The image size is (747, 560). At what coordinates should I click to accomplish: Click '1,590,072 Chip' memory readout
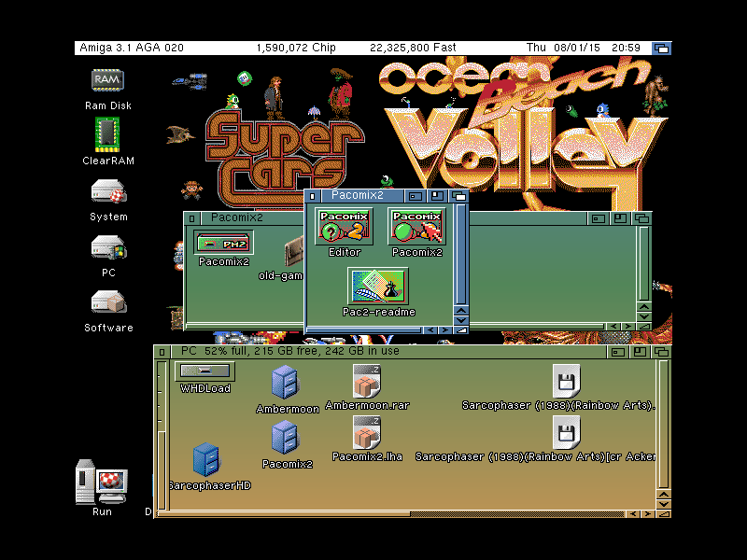[x=296, y=48]
